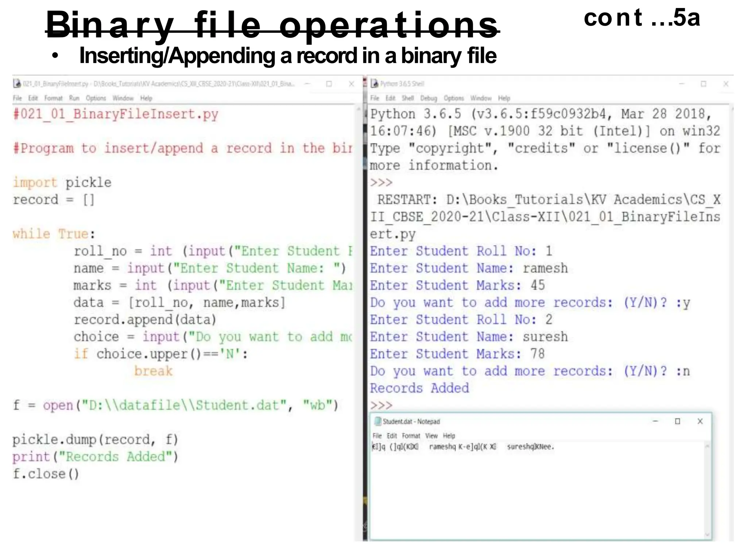747x560 pixels.
Task: Click the 'import pickle' code line
Action: click(x=62, y=182)
